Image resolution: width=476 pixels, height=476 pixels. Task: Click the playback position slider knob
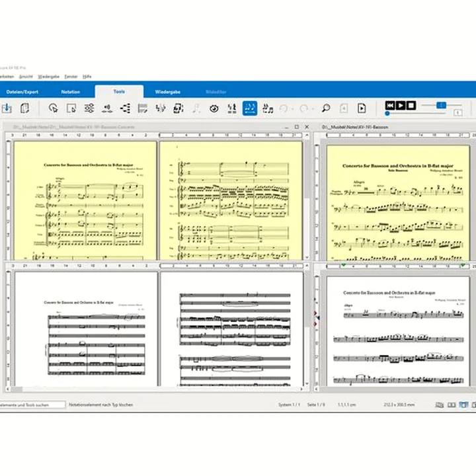pyautogui.click(x=387, y=114)
